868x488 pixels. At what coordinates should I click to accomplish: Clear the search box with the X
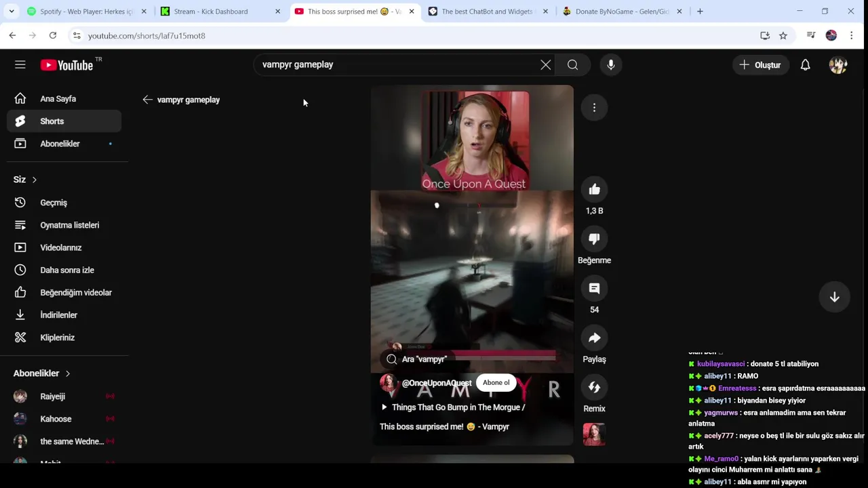click(x=546, y=64)
